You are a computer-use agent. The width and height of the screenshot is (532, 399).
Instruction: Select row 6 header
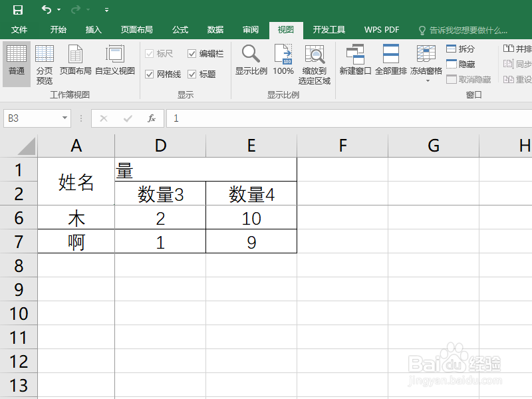(19, 217)
